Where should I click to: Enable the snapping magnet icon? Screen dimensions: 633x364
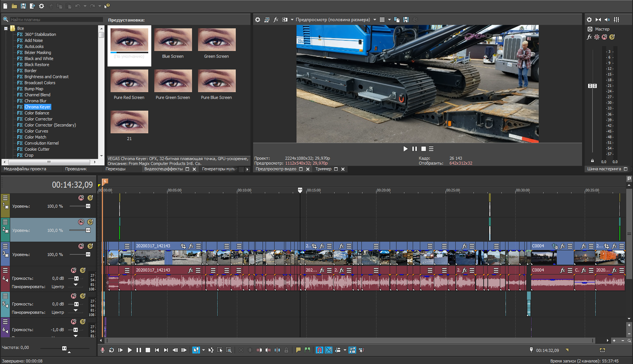point(319,350)
